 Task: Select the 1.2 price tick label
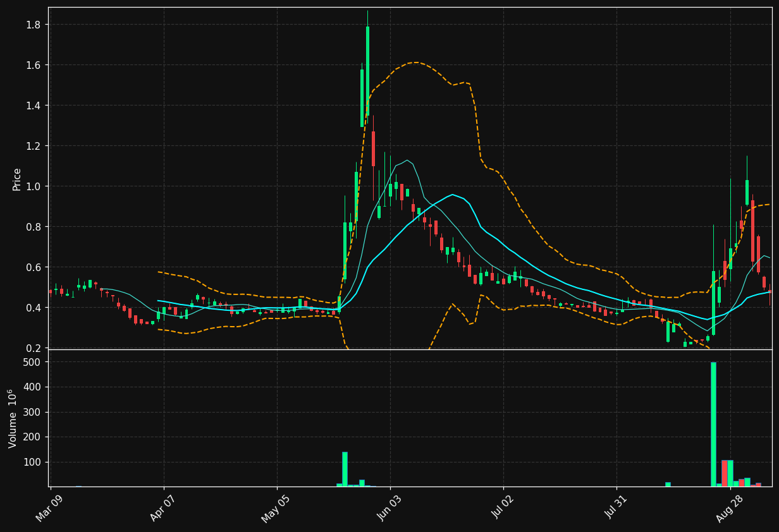pos(35,146)
